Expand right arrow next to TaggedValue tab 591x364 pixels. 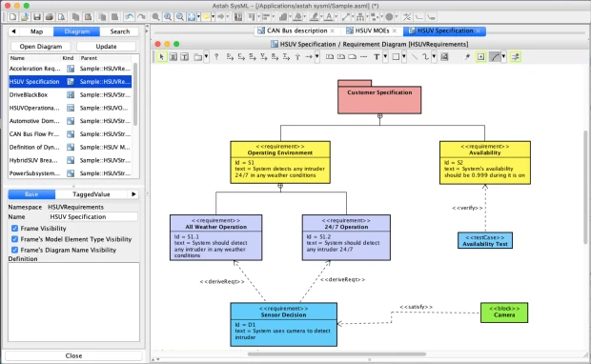pos(133,194)
